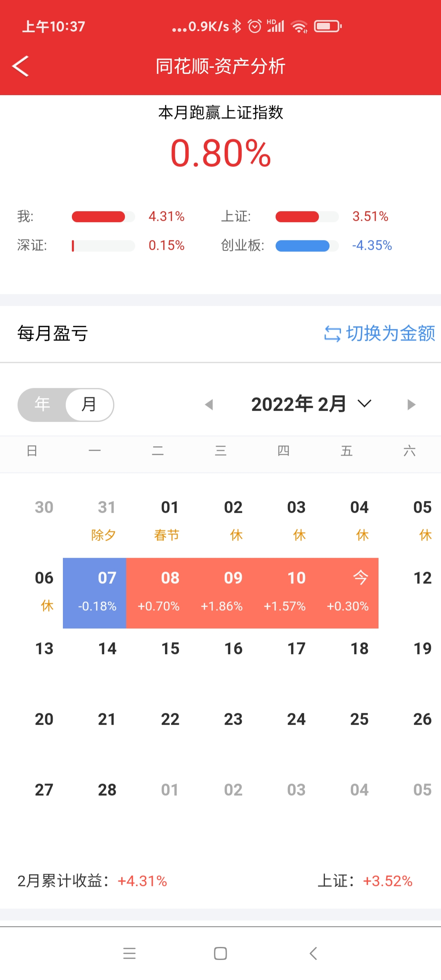Open Android recent apps menu icon
The height and width of the screenshot is (980, 441).
tap(129, 953)
